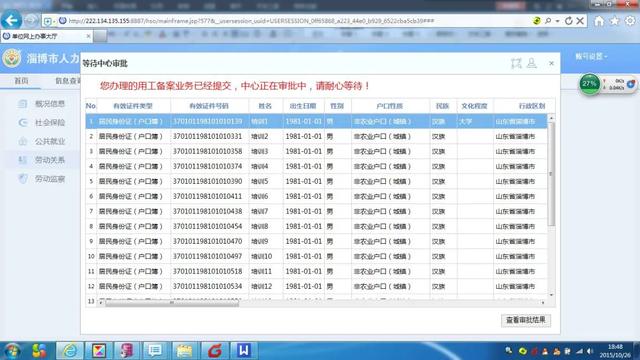This screenshot has height=360, width=640.
Task: Open the 账号设置 dropdown
Action: 591,57
